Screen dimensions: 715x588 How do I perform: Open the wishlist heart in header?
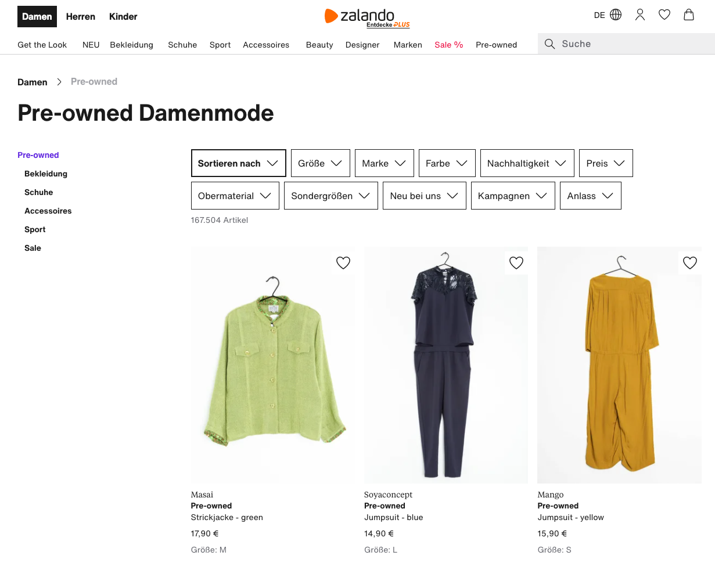pos(664,15)
